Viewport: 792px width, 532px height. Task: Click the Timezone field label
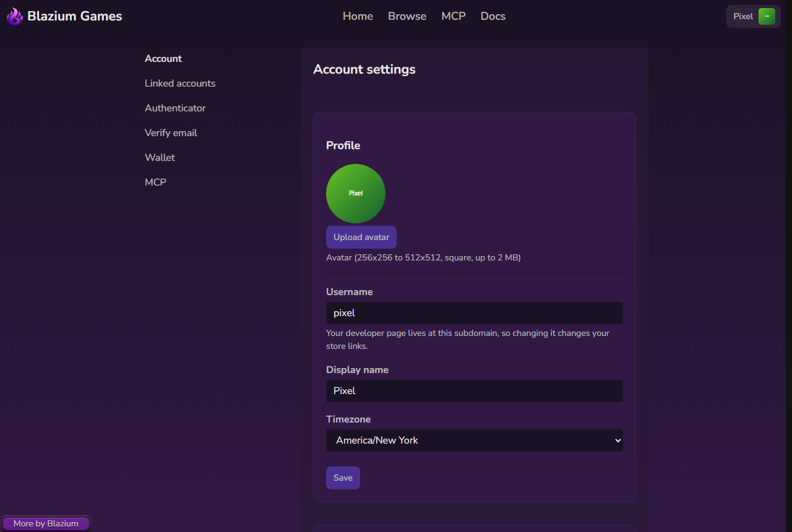[348, 419]
